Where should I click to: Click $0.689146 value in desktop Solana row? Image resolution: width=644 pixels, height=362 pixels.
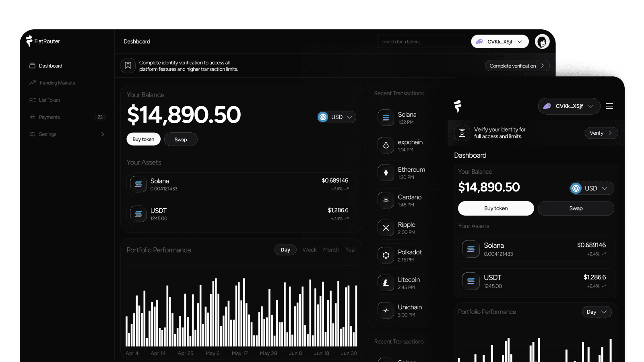335,181
